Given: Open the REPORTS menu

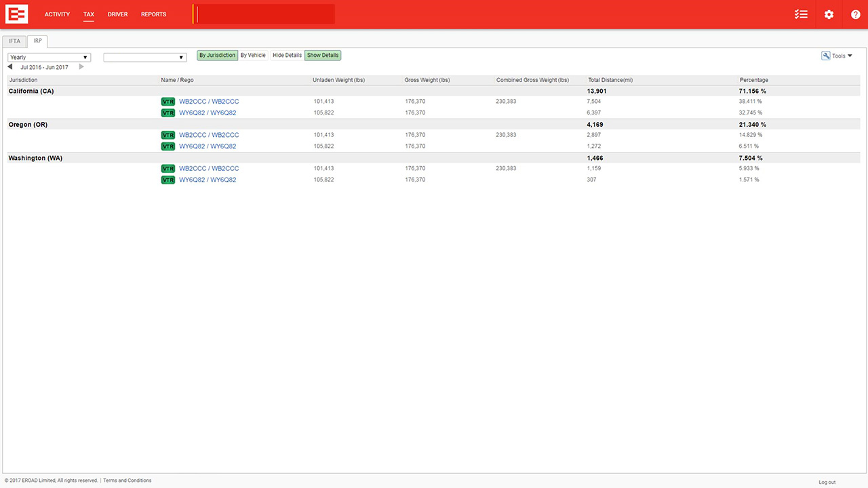Looking at the screenshot, I should click(x=153, y=14).
